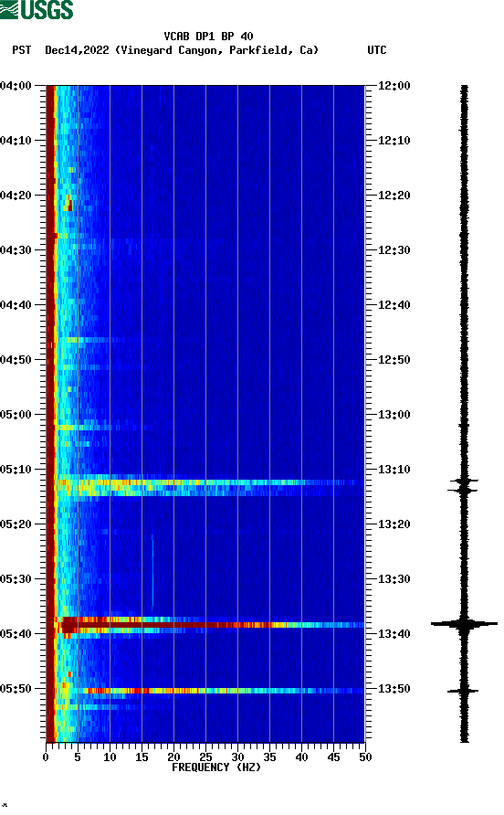The height and width of the screenshot is (815, 504).
Task: Click the '04:40' PST time label
Action: pos(16,305)
